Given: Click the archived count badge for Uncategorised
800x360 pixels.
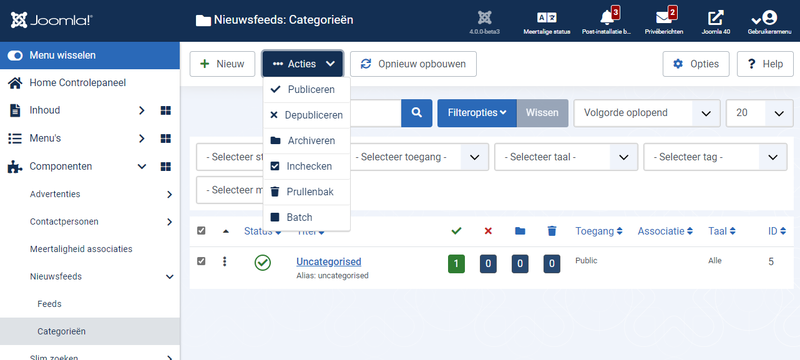Looking at the screenshot, I should [x=520, y=264].
